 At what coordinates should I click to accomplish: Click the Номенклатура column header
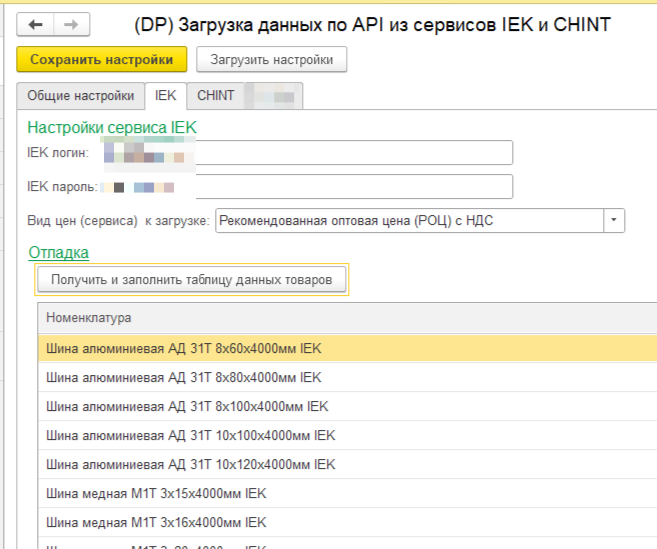click(x=89, y=318)
